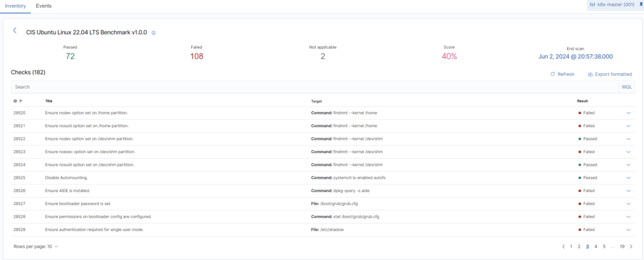Refresh the checks list

562,74
